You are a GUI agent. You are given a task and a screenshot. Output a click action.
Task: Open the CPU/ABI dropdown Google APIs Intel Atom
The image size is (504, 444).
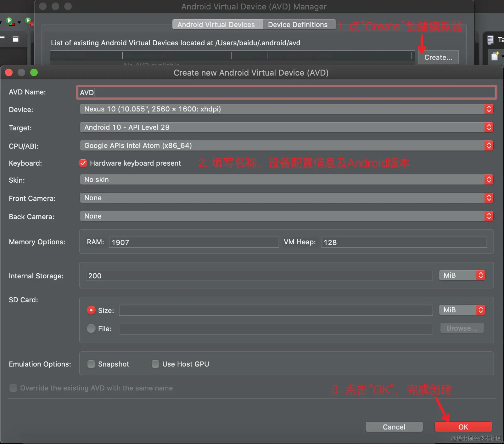pos(286,146)
